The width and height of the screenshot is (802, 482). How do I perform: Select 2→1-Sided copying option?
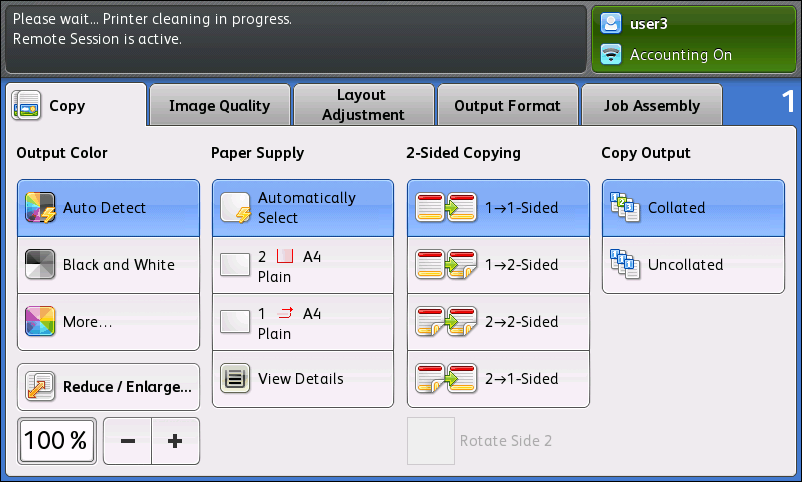pyautogui.click(x=498, y=379)
